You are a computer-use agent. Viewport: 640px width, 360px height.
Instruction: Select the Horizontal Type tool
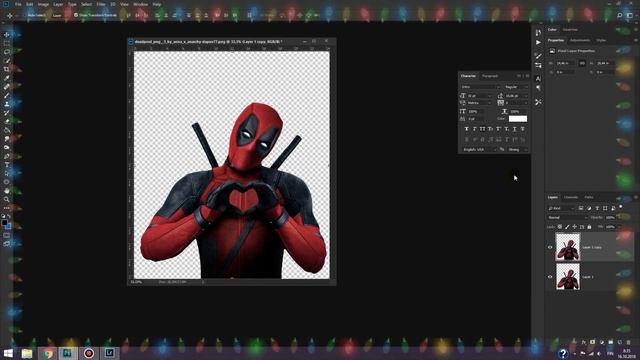click(x=7, y=164)
